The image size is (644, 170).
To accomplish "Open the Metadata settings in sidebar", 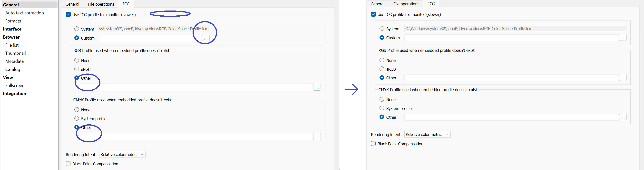I will coord(14,61).
